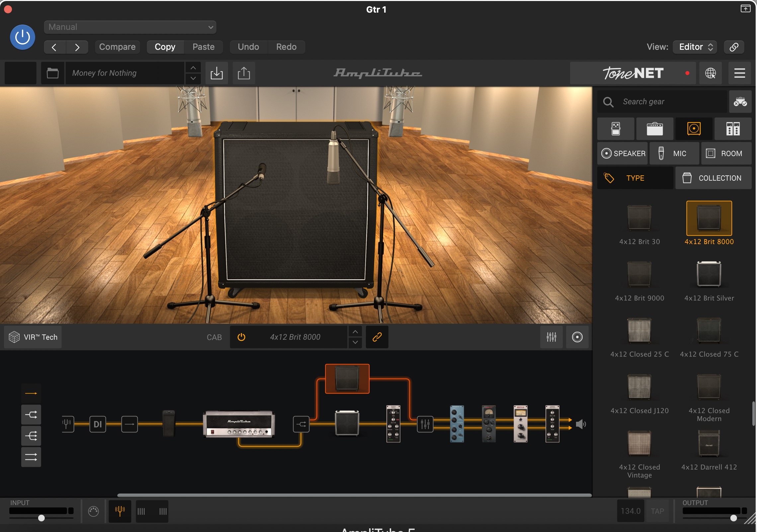Open the 4x12 Brit 8000 cab selector
This screenshot has height=532, width=757.
point(295,337)
